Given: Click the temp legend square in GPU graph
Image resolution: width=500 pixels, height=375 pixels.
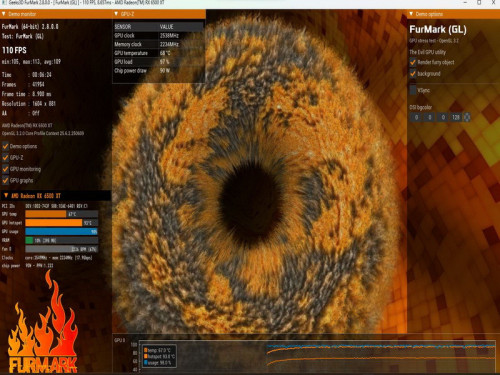Looking at the screenshot, I should pyautogui.click(x=146, y=350).
